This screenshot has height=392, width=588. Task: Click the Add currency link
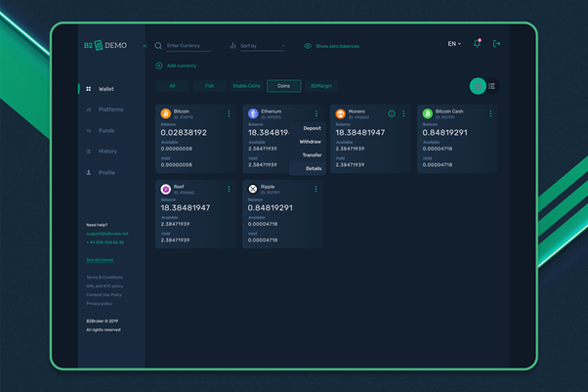click(x=182, y=65)
